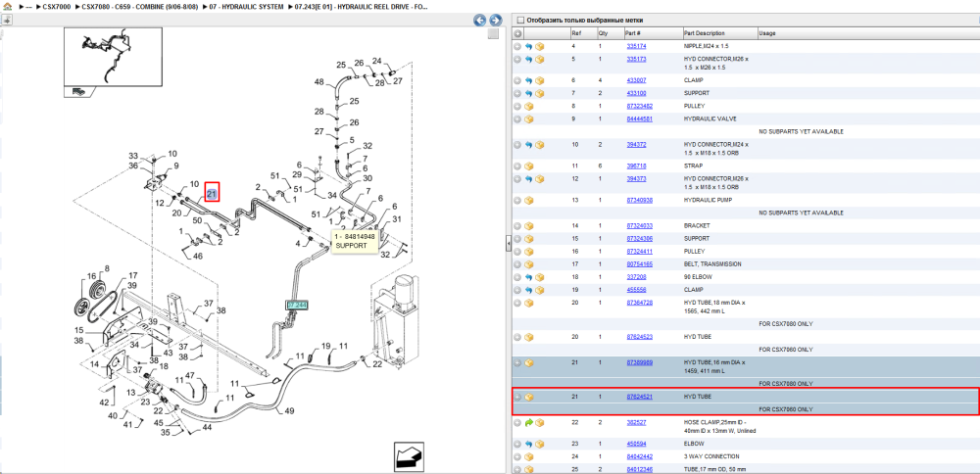Navigate to next diagram with forward arrow
Screen dimensions: 980x474
495,21
